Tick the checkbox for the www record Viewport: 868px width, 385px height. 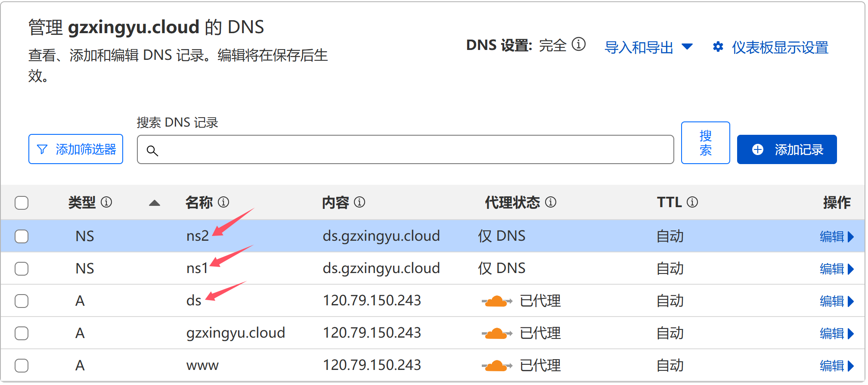coord(22,366)
